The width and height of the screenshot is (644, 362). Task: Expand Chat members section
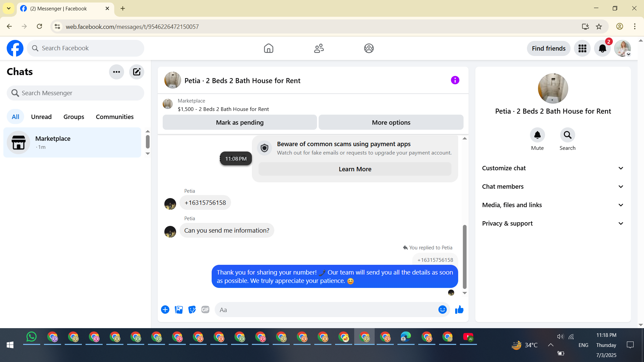[553, 187]
